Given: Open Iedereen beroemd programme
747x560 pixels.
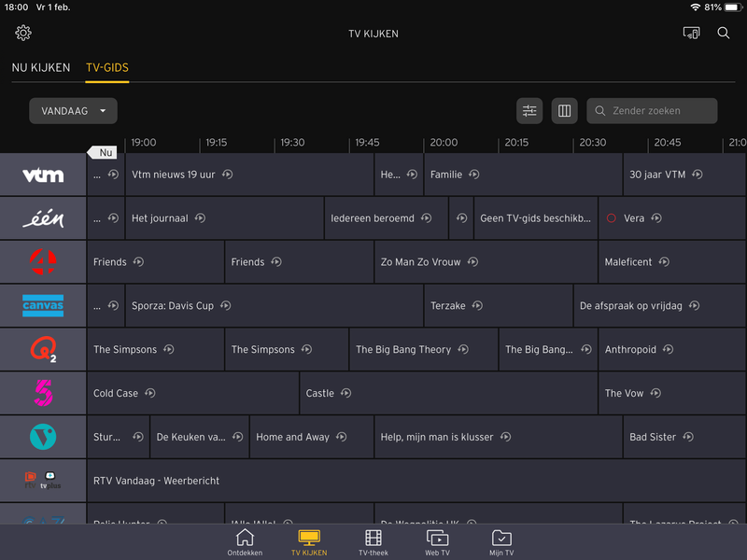Looking at the screenshot, I should [387, 218].
